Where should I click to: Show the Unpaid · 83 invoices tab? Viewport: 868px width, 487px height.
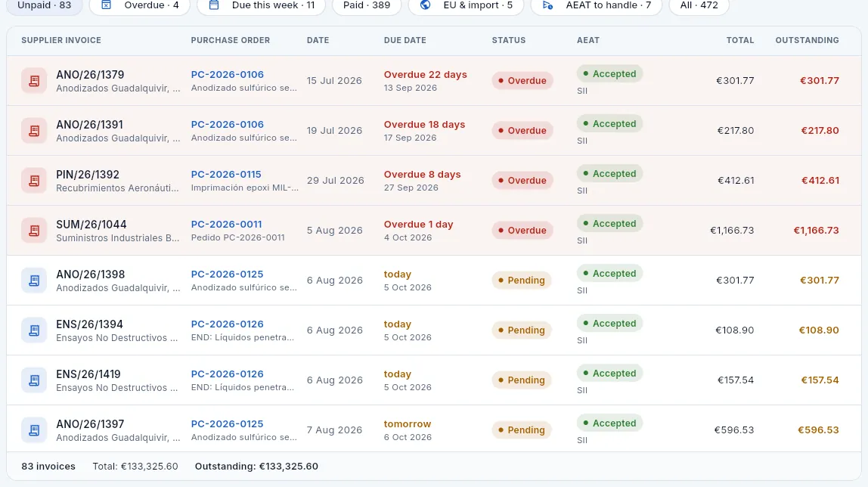pyautogui.click(x=45, y=5)
